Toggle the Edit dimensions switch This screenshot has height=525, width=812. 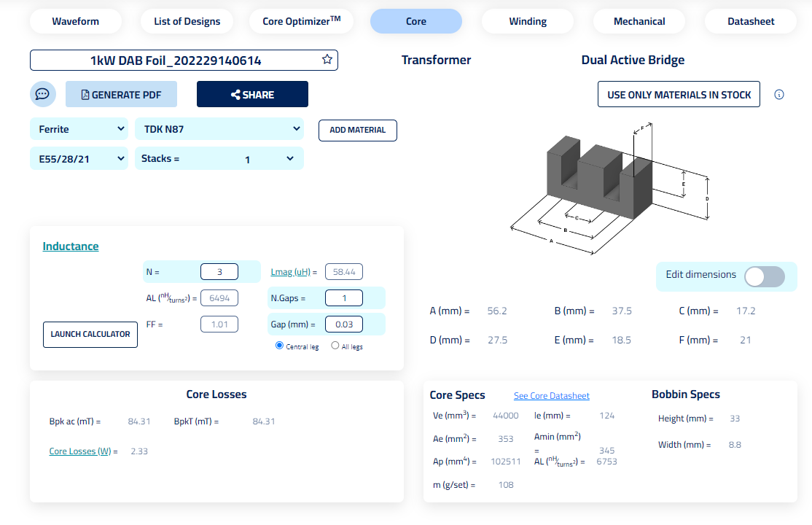(765, 276)
